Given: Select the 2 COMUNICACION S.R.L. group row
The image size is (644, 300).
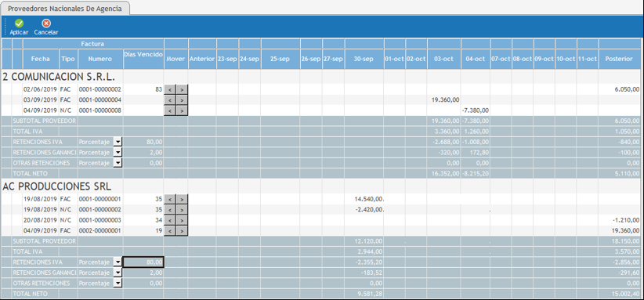Looking at the screenshot, I should (321, 76).
